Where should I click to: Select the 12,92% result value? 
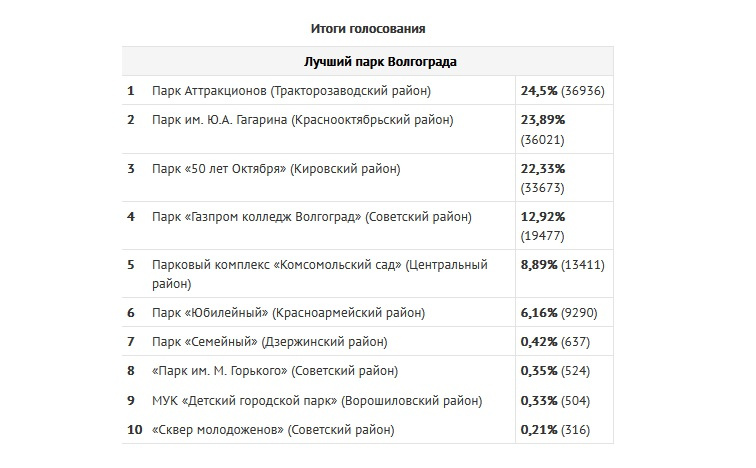tap(542, 217)
